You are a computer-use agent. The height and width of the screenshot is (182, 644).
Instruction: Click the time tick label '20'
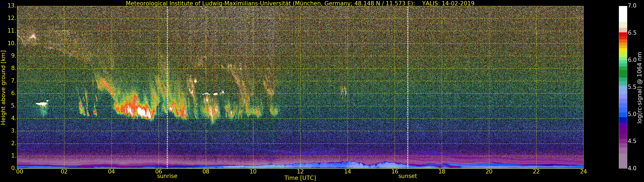pos(489,172)
